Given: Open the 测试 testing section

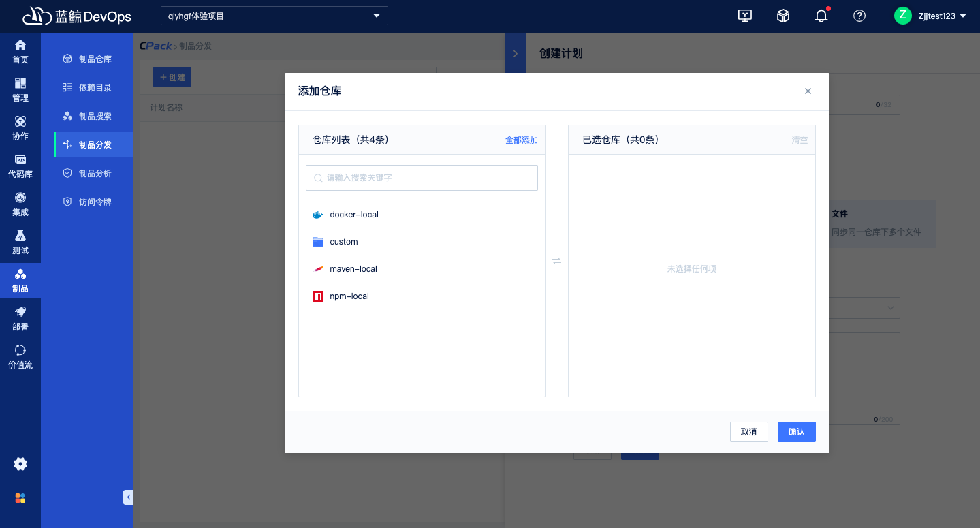Looking at the screenshot, I should [x=20, y=243].
